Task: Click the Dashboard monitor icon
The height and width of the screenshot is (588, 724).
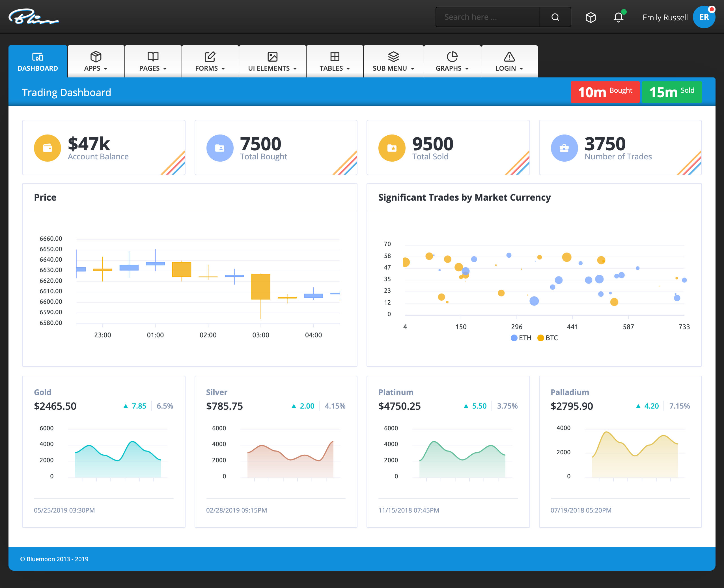Action: tap(38, 57)
